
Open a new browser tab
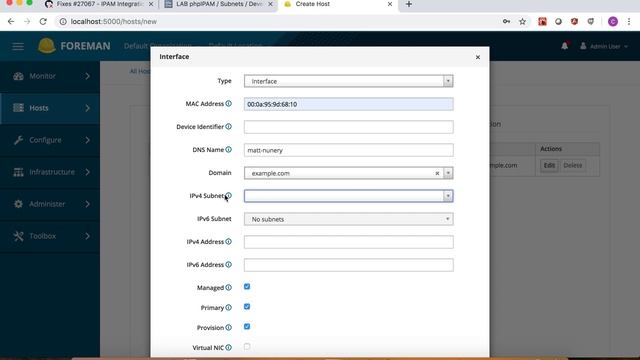tap(409, 4)
